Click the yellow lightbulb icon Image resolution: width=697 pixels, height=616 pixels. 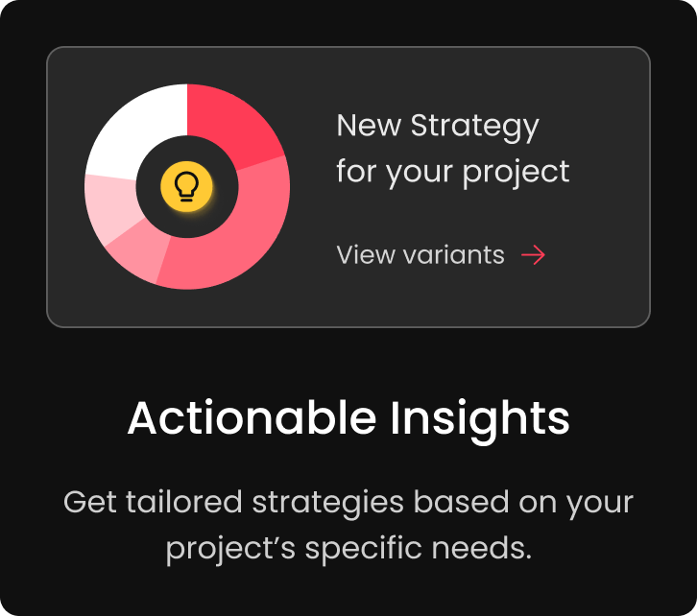(187, 186)
